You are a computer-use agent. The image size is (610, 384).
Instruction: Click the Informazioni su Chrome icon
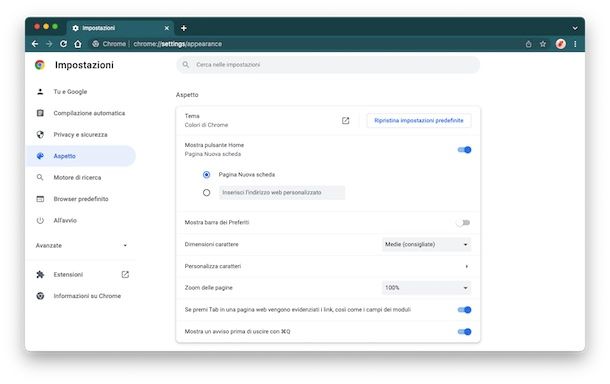(x=40, y=296)
